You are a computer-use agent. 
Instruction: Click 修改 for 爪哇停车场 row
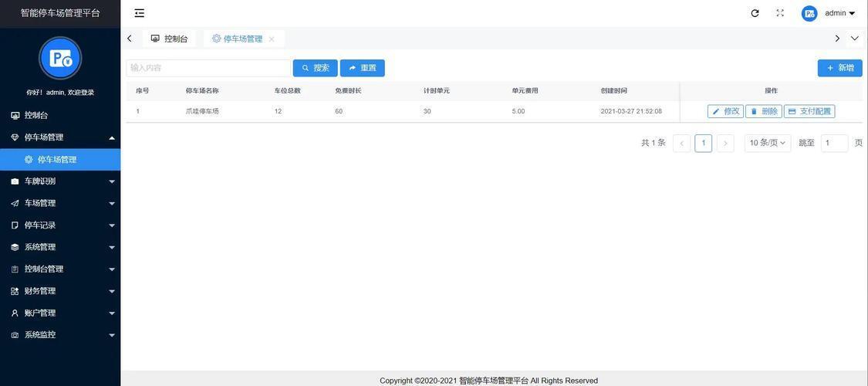(x=725, y=111)
